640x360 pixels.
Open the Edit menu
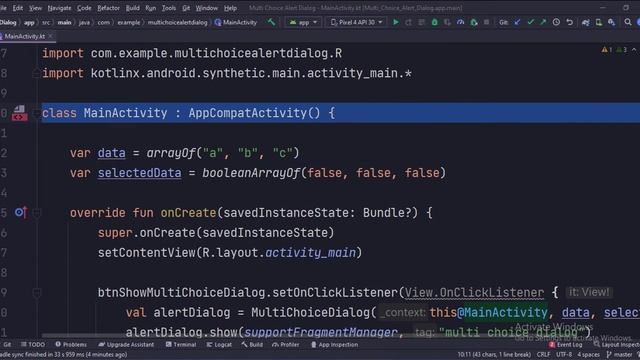tap(18, 8)
